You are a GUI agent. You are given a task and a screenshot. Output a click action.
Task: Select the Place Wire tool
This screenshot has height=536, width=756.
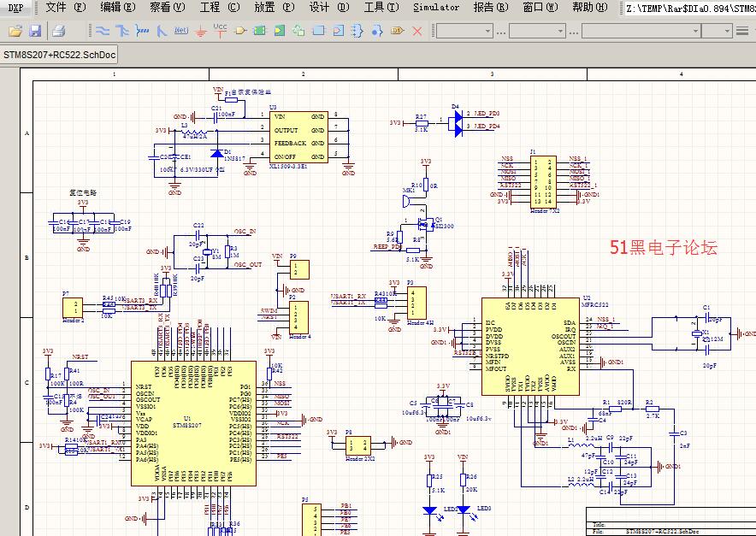(x=102, y=31)
